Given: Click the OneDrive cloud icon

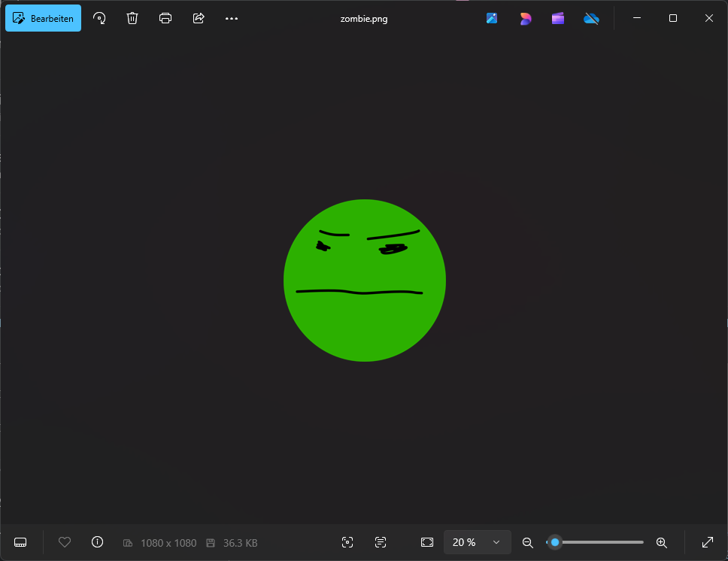Looking at the screenshot, I should pyautogui.click(x=591, y=19).
